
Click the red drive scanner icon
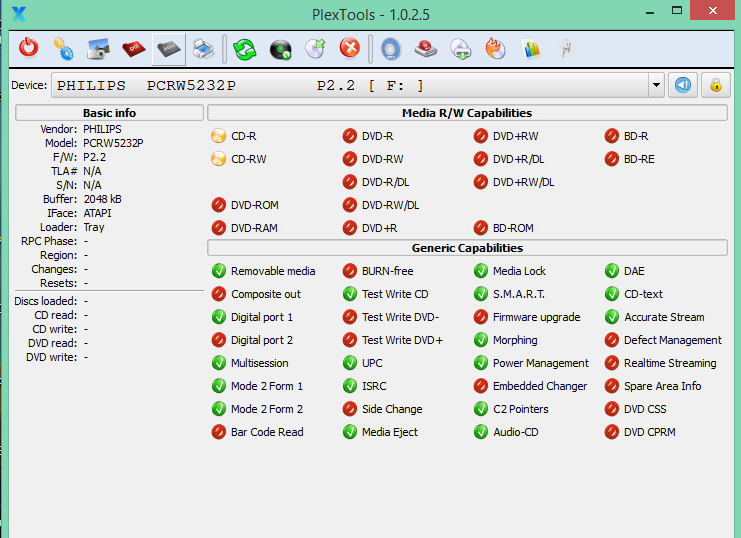click(426, 49)
